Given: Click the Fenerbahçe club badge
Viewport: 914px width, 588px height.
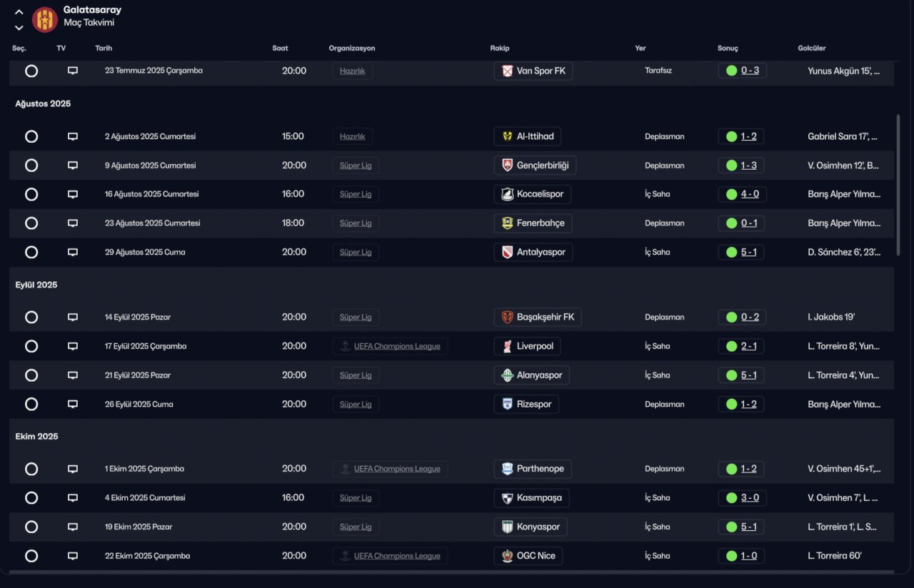Looking at the screenshot, I should 507,223.
